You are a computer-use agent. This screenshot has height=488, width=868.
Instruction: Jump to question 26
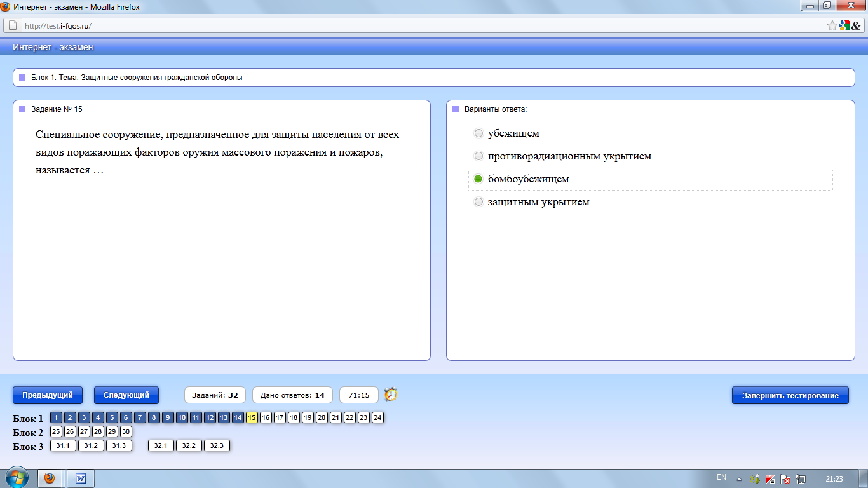[x=70, y=431]
